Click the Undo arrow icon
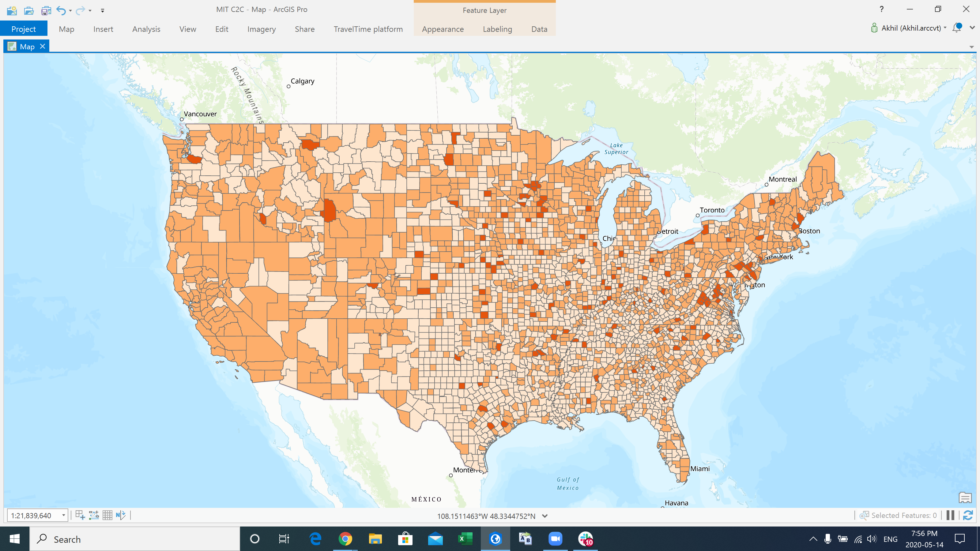Image resolution: width=980 pixels, height=551 pixels. click(x=61, y=10)
